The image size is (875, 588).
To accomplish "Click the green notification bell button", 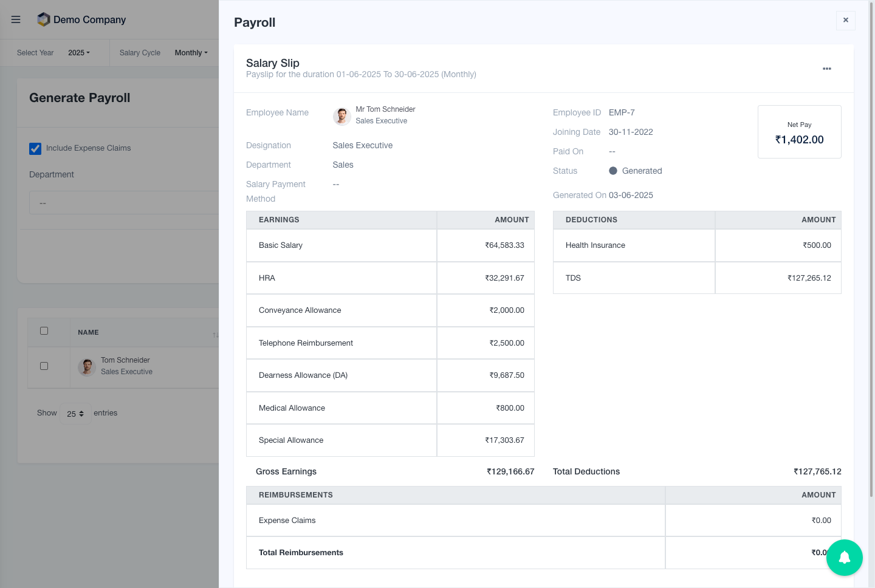I will coord(844,557).
